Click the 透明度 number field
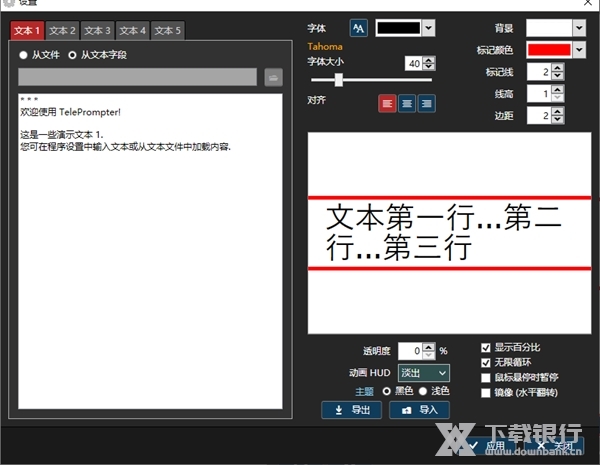 click(x=410, y=351)
